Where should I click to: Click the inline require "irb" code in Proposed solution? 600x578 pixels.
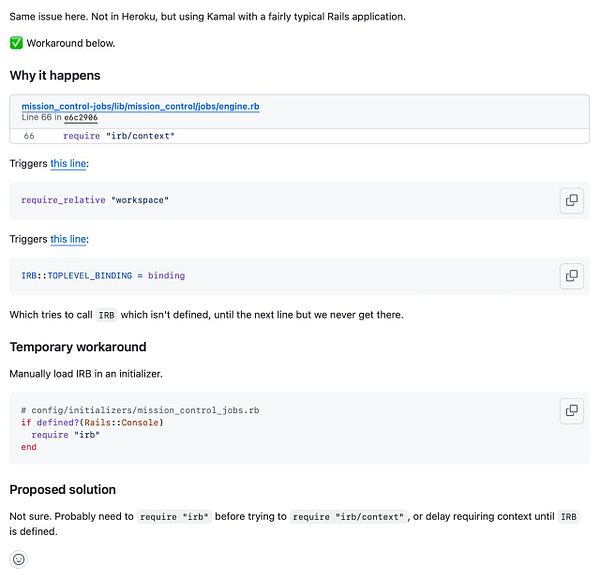coord(175,516)
